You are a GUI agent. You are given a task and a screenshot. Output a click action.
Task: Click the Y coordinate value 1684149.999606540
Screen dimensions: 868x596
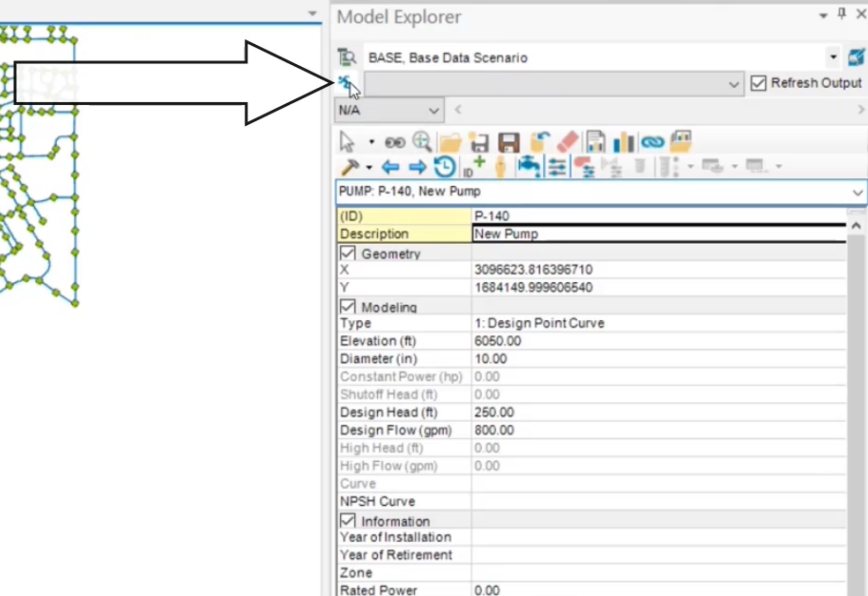(x=534, y=288)
